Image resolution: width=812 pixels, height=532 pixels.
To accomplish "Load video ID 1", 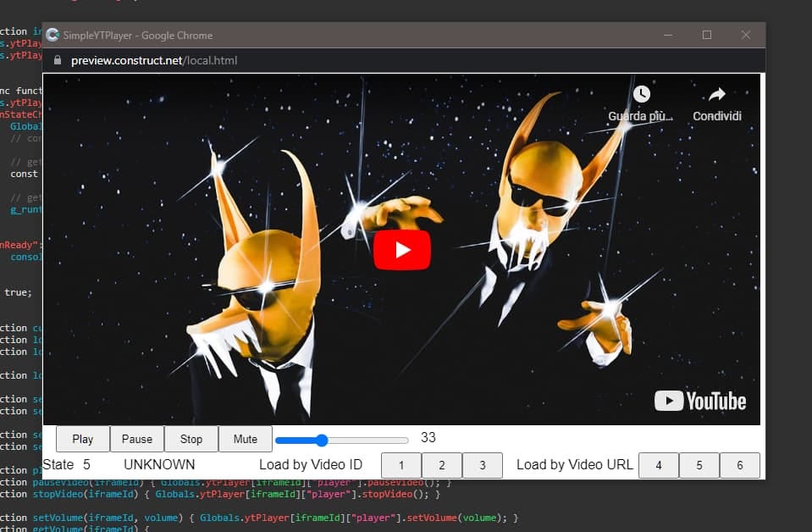I will (400, 465).
